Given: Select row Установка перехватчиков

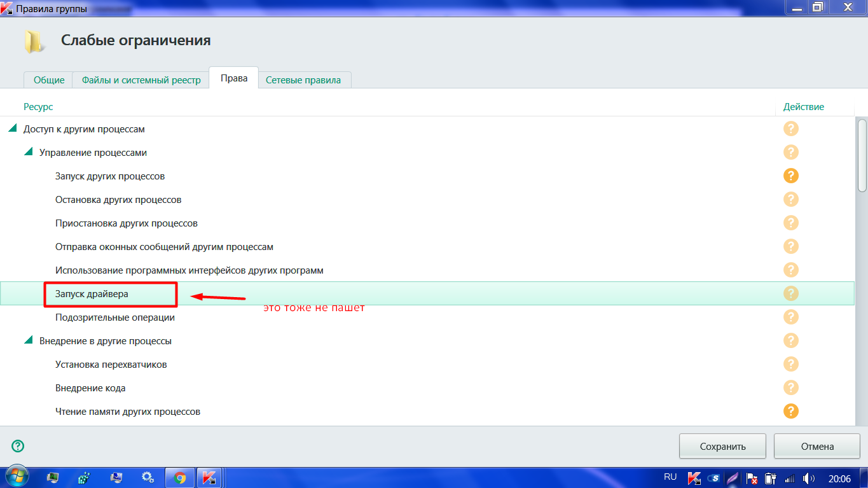Looking at the screenshot, I should click(x=427, y=365).
